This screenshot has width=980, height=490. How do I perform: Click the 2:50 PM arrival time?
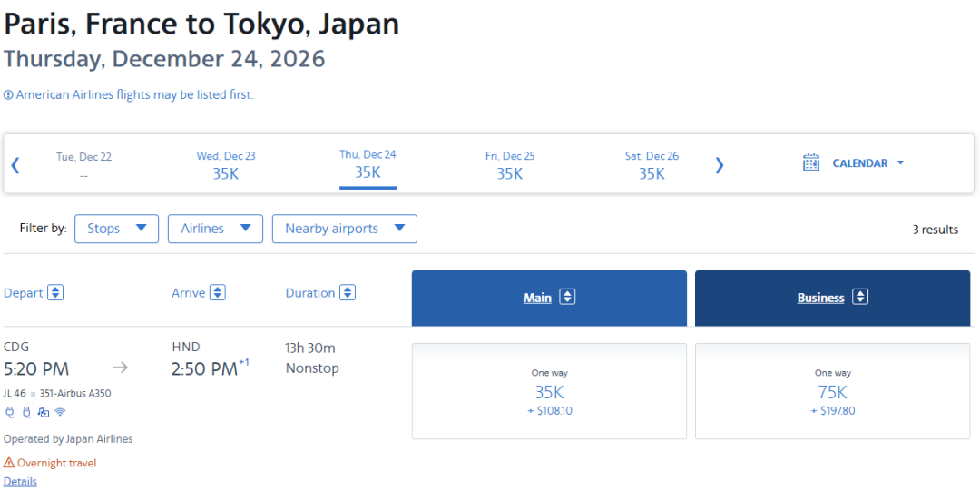point(204,368)
